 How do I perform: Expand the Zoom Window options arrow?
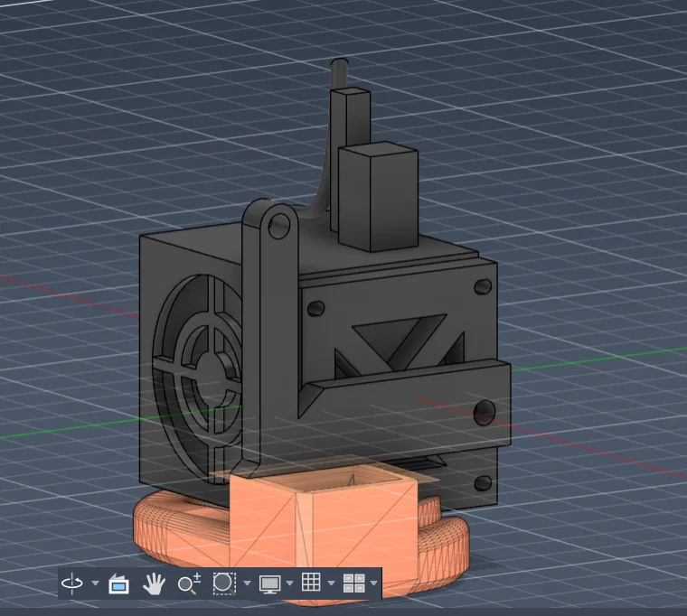tap(247, 583)
